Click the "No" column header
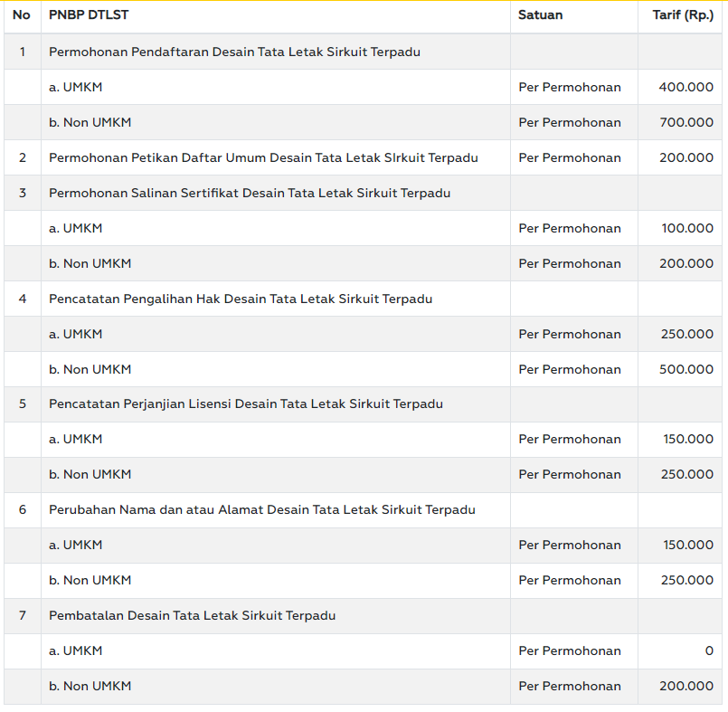 coord(22,15)
